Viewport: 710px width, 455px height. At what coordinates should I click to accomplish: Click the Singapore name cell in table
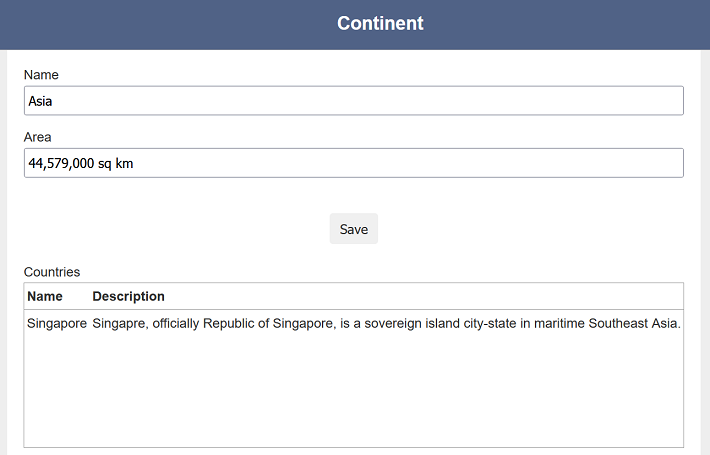pos(57,323)
